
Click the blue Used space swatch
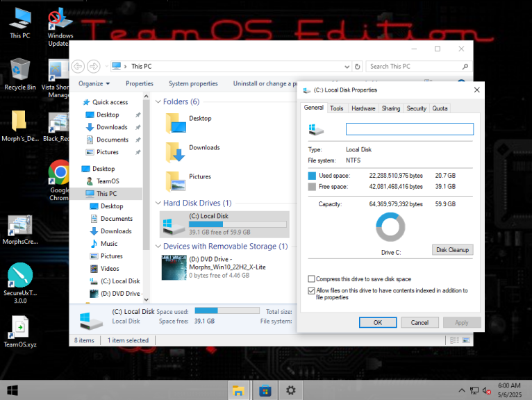[312, 176]
